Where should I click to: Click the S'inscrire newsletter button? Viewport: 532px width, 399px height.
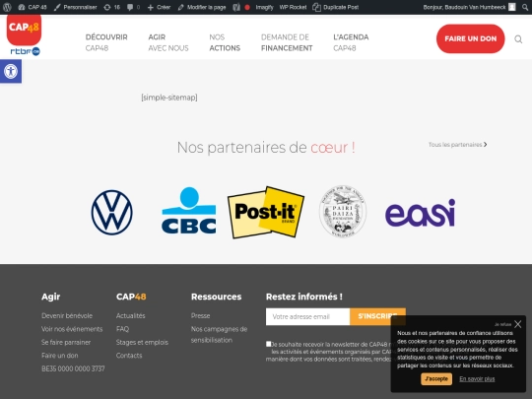(x=377, y=316)
